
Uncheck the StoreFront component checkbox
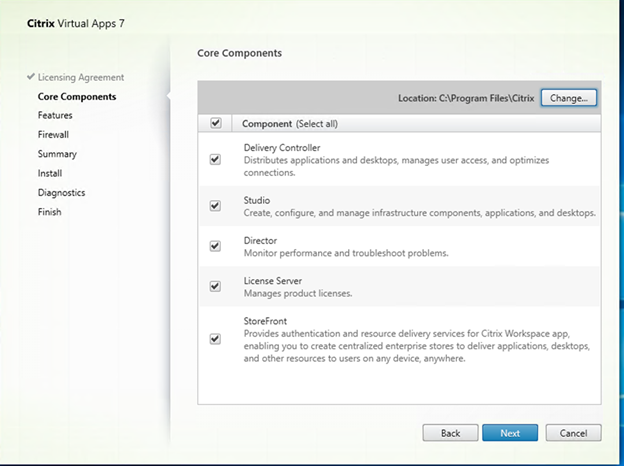pyautogui.click(x=215, y=339)
